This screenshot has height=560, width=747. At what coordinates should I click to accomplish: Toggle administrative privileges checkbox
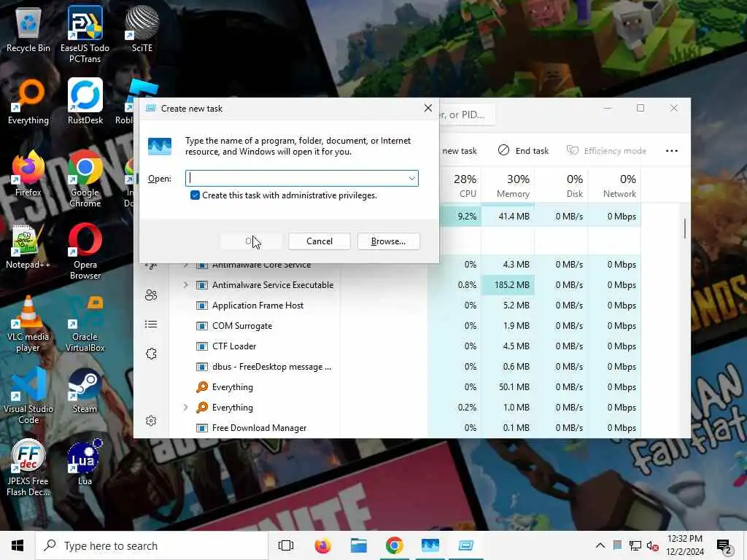195,195
